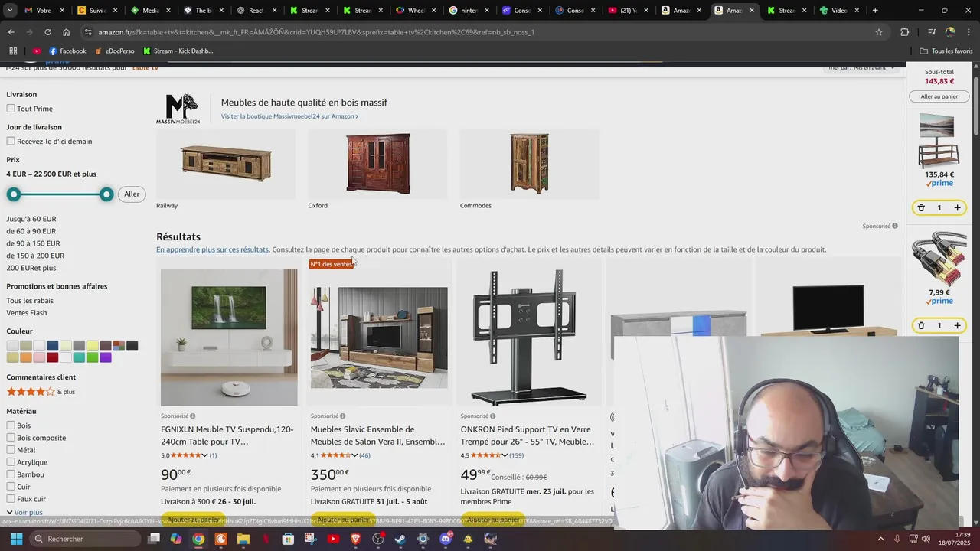Visit the Massivmoebel24 boutique link

[x=289, y=116]
